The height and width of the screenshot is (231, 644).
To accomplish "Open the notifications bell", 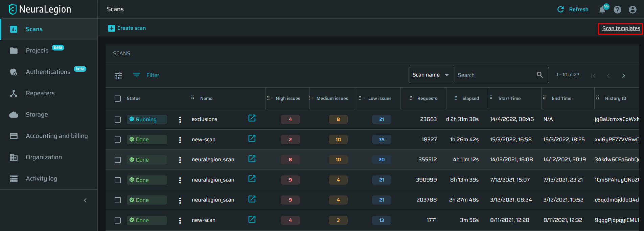I will [x=602, y=10].
